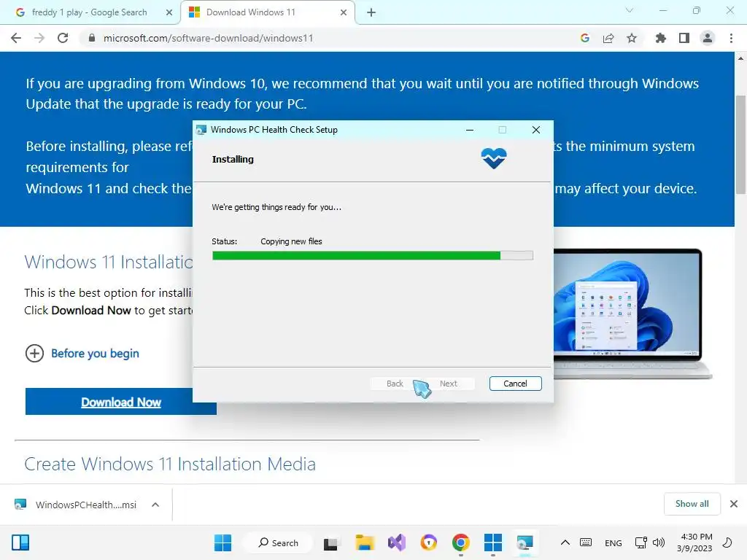Cancel the PC Health Check installation
747x560 pixels.
[515, 384]
